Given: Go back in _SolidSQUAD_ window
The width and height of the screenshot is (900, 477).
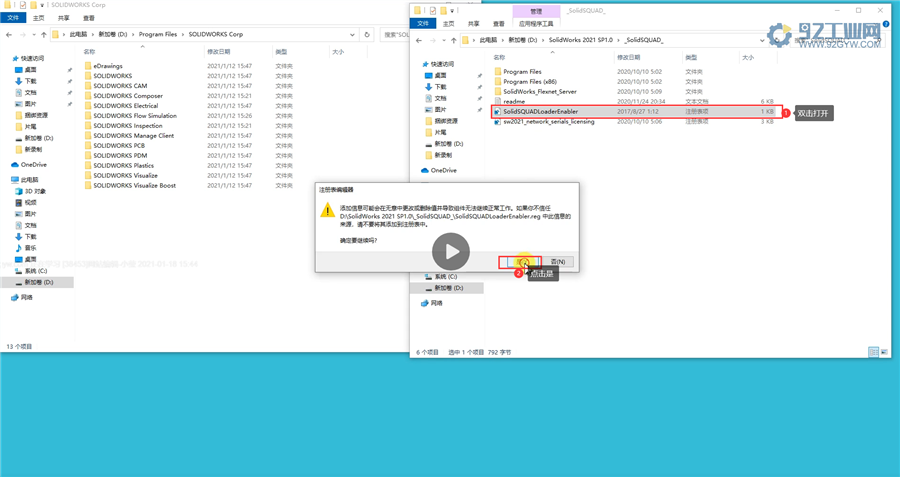Looking at the screenshot, I should [418, 40].
